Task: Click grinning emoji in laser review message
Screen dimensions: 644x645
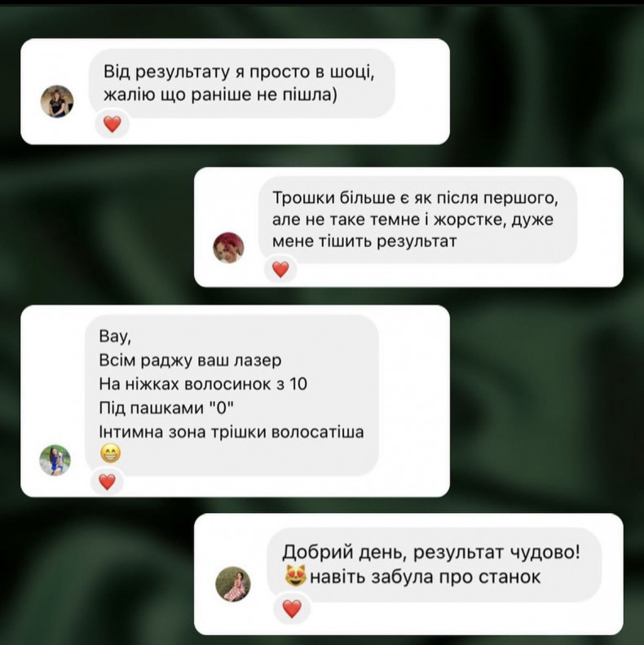Action: (110, 453)
